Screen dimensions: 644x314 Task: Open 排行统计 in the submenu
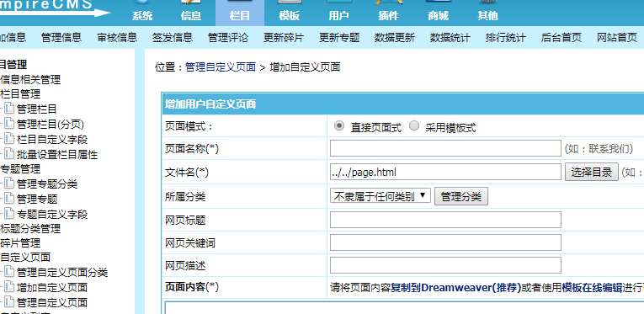[506, 38]
